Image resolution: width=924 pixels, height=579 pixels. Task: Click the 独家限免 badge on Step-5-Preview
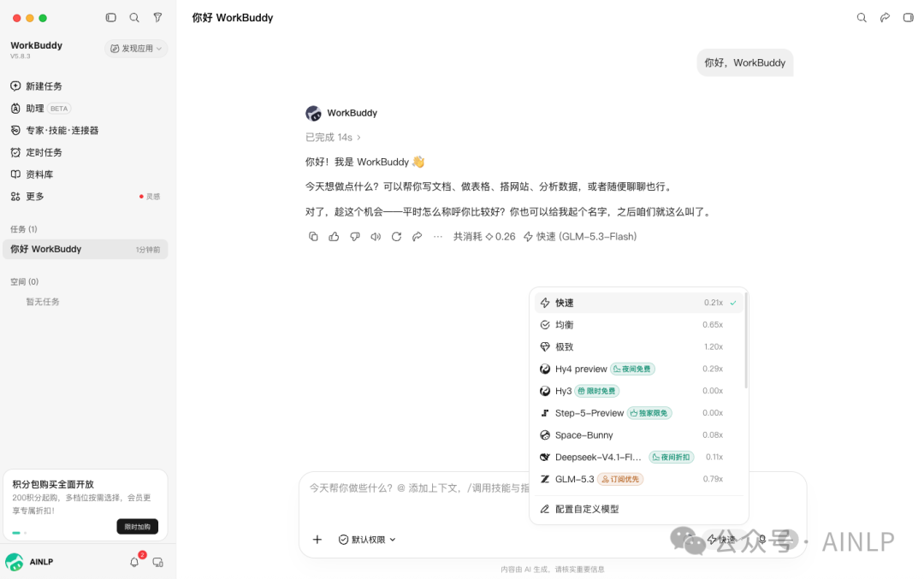point(649,413)
